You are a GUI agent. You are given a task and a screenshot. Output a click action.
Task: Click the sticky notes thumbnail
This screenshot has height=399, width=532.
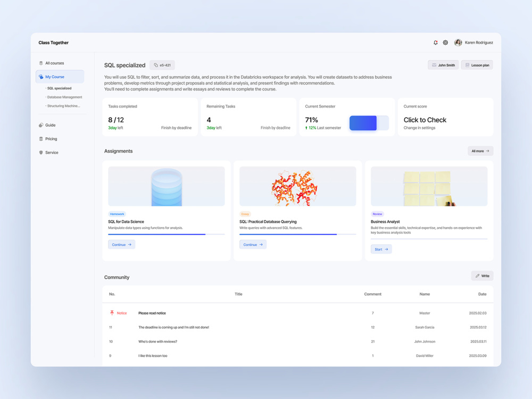[429, 186]
